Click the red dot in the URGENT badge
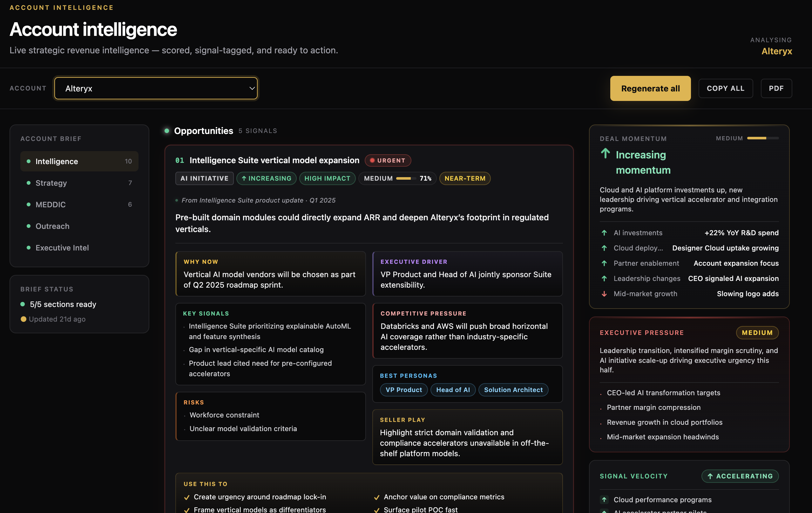The width and height of the screenshot is (812, 513). tap(372, 160)
